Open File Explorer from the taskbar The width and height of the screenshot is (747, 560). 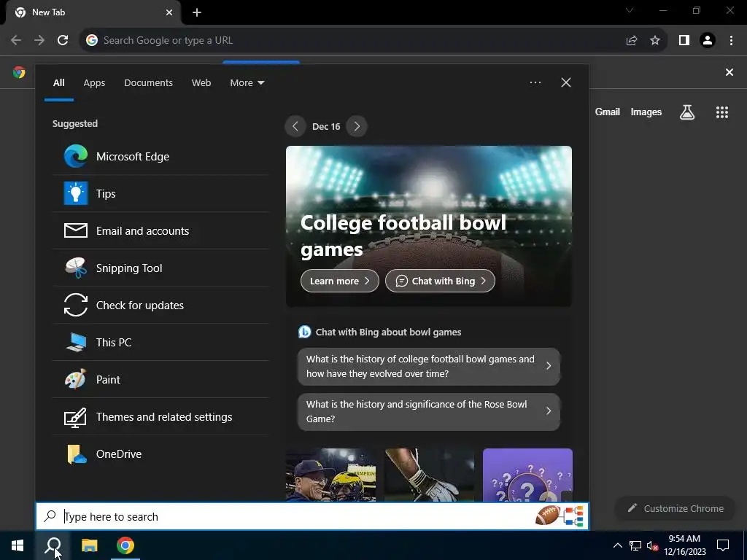pos(89,545)
